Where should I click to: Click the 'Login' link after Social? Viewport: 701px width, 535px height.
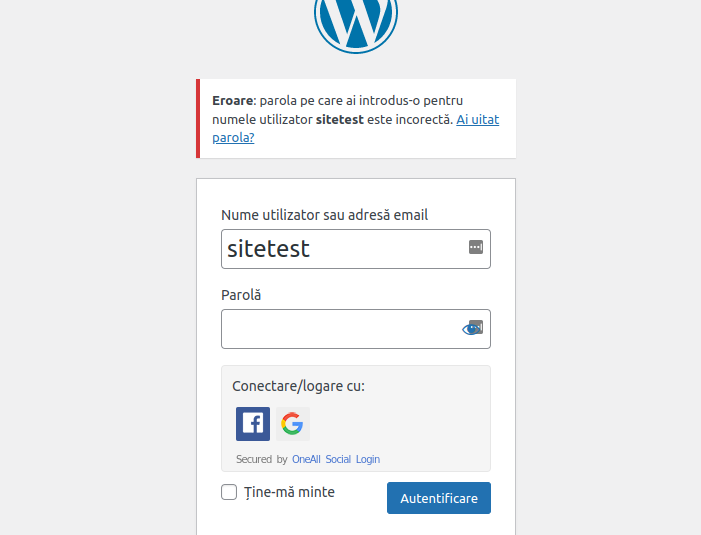coord(368,459)
